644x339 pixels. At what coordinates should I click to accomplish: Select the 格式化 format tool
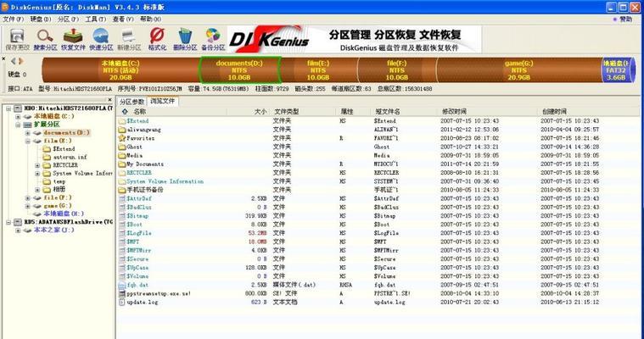157,39
